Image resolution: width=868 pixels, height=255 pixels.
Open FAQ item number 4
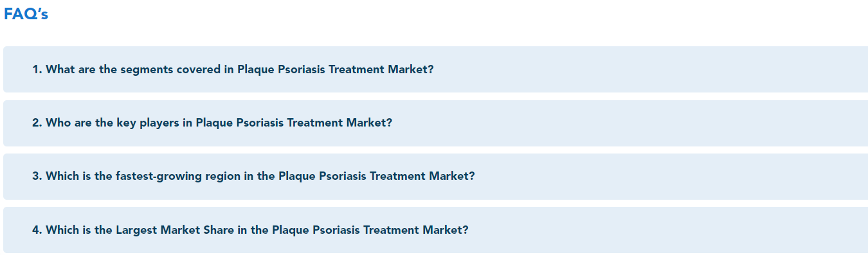[x=435, y=229]
